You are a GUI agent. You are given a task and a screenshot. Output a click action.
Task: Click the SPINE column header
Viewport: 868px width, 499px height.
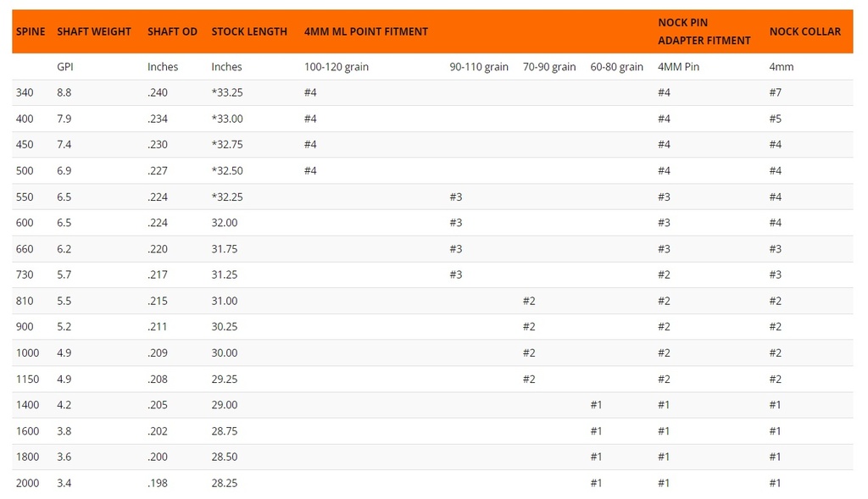pos(31,31)
